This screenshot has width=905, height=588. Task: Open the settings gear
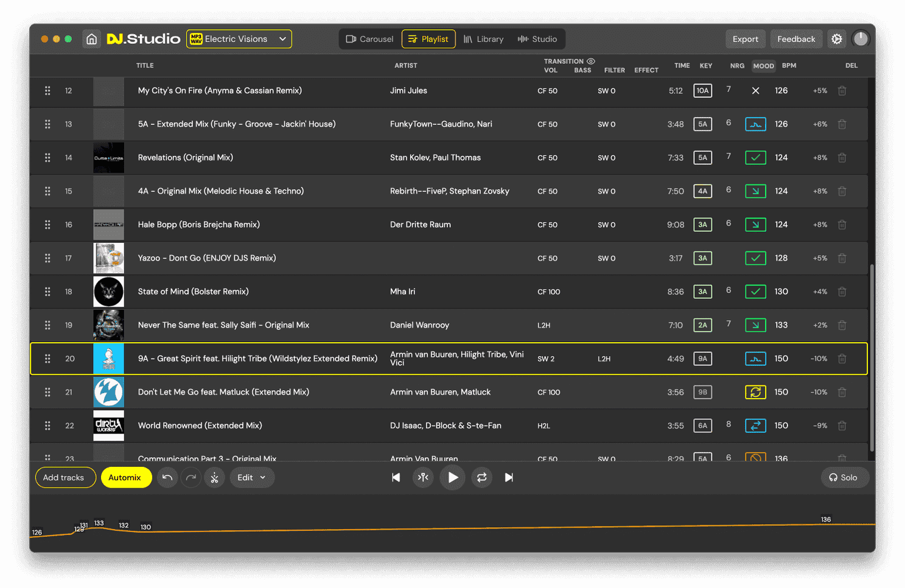point(837,39)
